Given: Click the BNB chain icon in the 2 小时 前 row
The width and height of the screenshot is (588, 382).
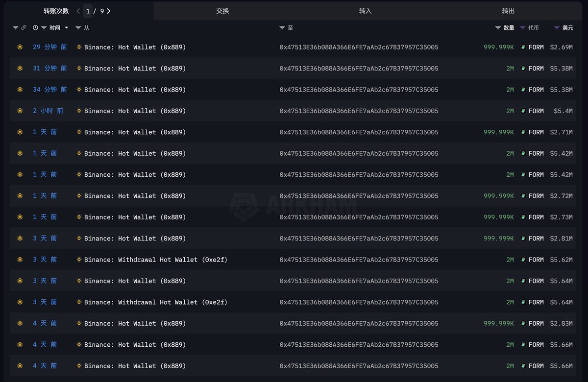Looking at the screenshot, I should pos(20,111).
